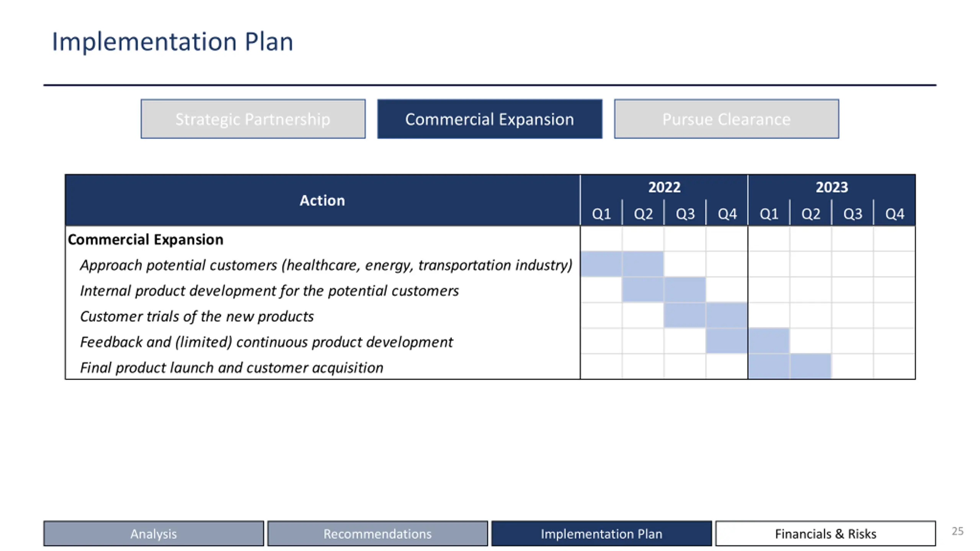Click the Approach potential customers row text
The image size is (980, 551).
(326, 265)
